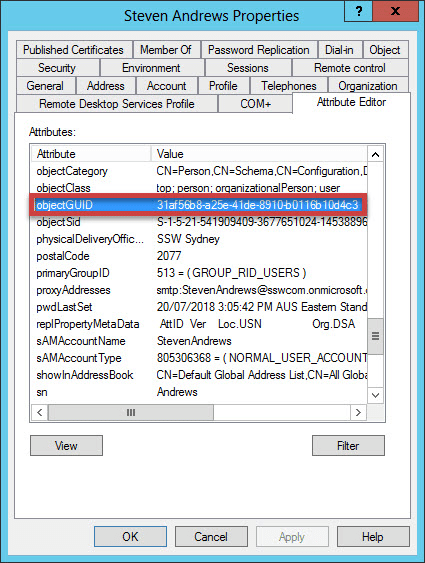425x563 pixels.
Task: Click the Cancel button
Action: click(x=211, y=537)
